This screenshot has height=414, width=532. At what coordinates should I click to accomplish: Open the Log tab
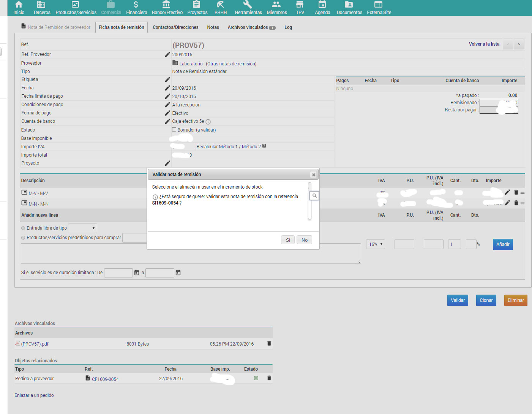tap(288, 27)
